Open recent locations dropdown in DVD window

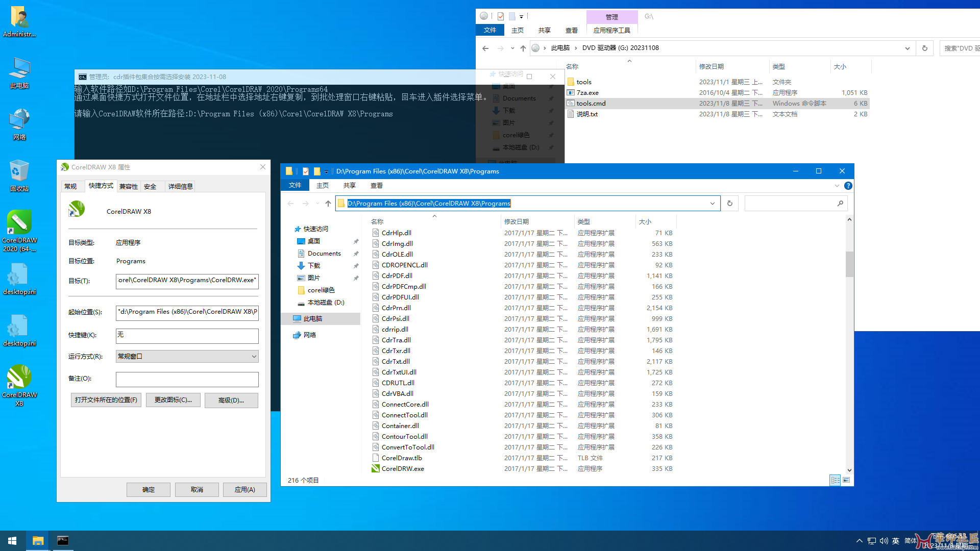(512, 48)
